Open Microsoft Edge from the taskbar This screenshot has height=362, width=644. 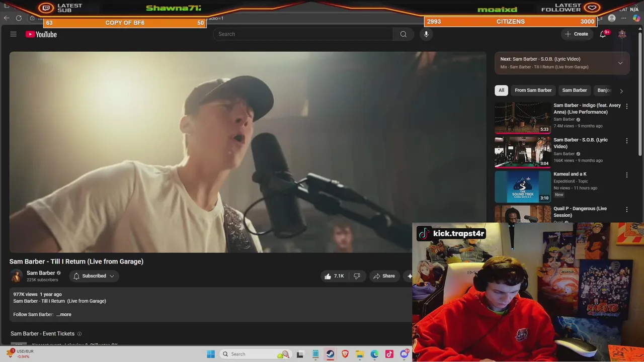click(374, 354)
